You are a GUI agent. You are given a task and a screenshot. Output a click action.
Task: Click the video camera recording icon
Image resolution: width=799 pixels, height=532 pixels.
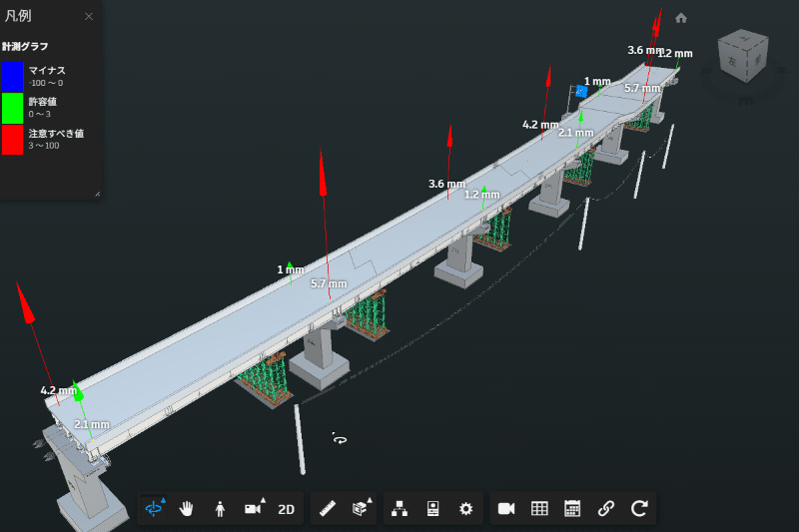pos(506,508)
